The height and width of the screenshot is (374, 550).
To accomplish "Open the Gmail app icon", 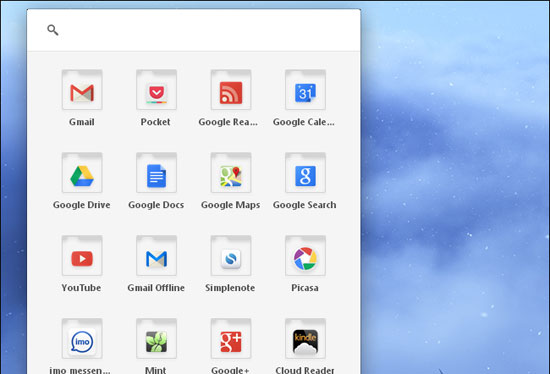I will click(82, 90).
